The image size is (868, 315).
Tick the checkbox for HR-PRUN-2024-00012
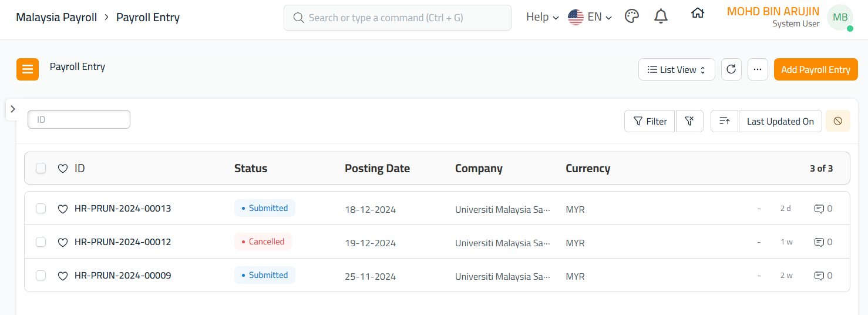click(41, 242)
